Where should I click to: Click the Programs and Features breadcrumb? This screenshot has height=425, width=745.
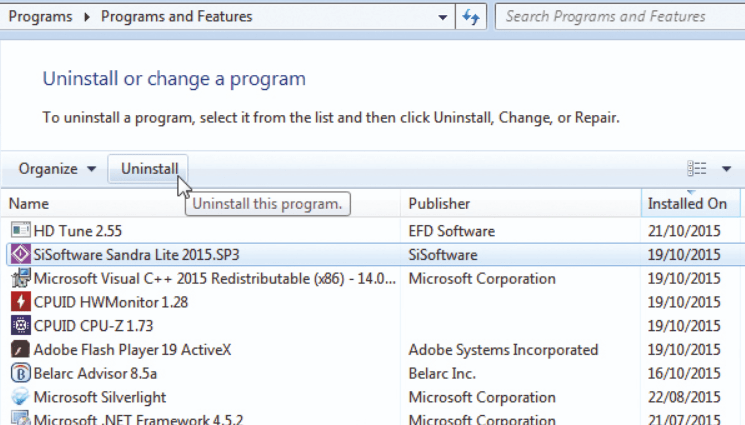176,17
